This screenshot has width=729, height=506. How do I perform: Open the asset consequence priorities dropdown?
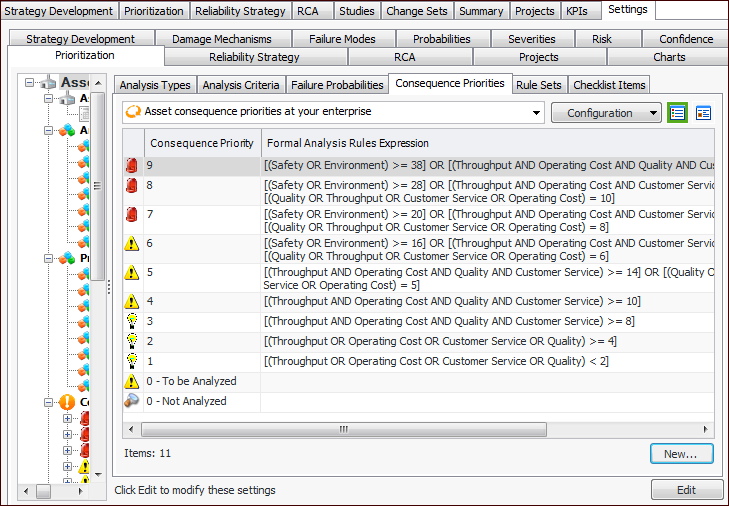537,113
